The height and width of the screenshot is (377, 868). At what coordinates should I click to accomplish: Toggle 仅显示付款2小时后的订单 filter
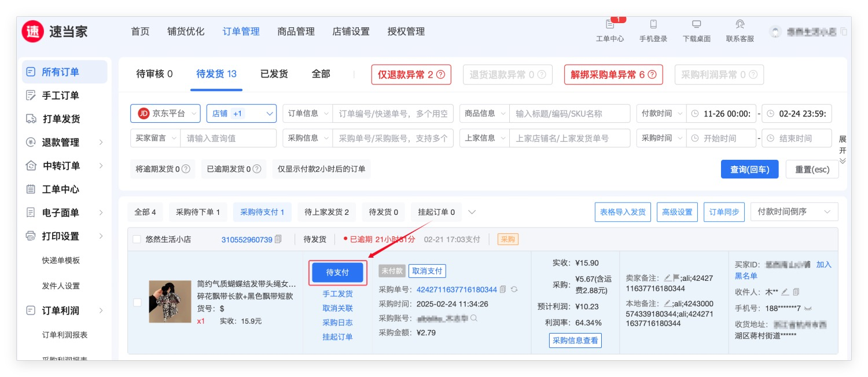pyautogui.click(x=321, y=169)
